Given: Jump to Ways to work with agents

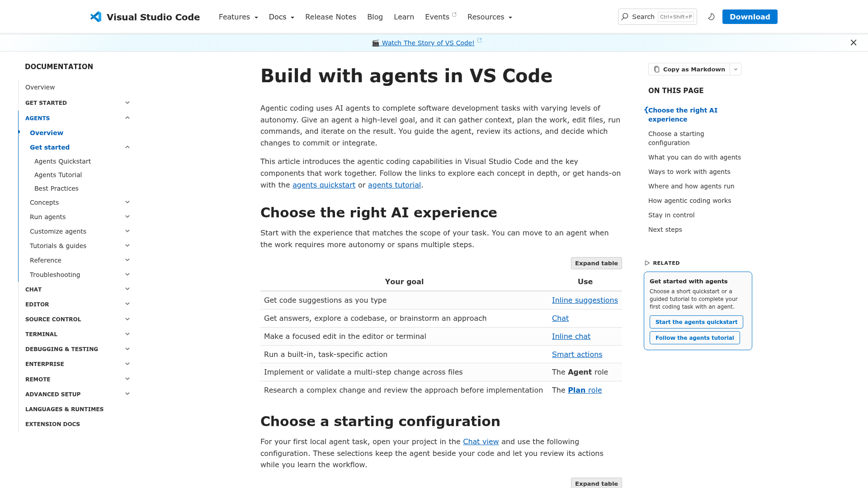Looking at the screenshot, I should coord(689,172).
